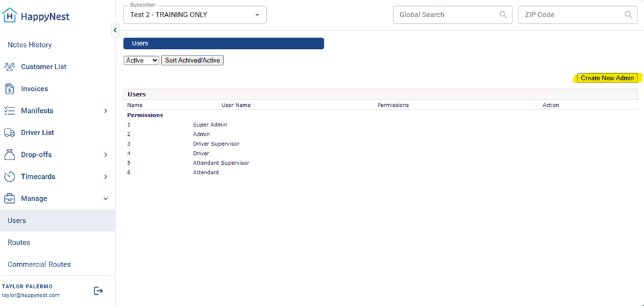The image size is (644, 306).
Task: Click the HappyNest house logo icon
Action: click(11, 16)
